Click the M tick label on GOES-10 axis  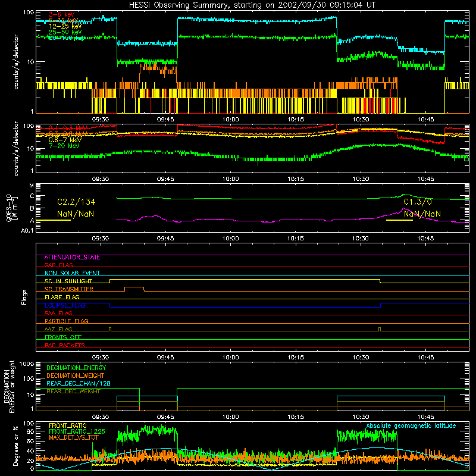pyautogui.click(x=32, y=186)
